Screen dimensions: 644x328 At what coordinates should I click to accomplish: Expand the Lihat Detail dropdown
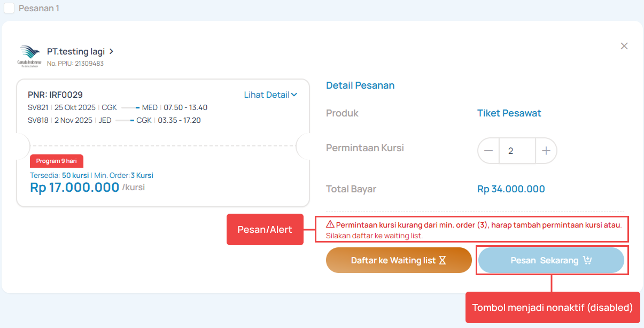(x=270, y=95)
